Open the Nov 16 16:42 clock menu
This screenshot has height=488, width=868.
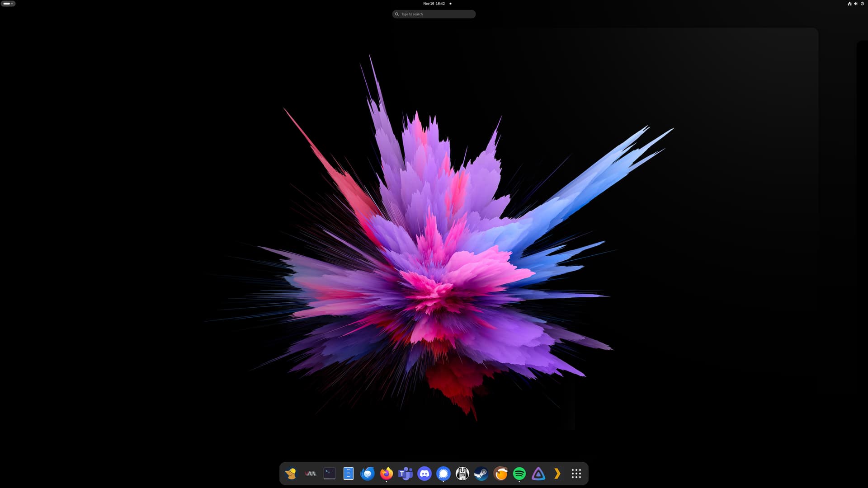click(434, 4)
